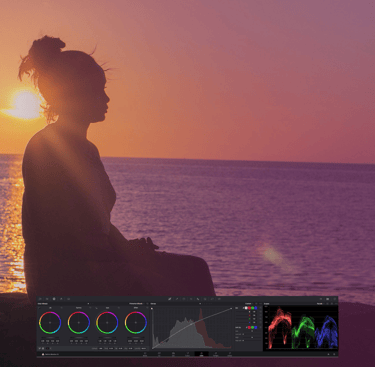Click the Home project manager icon

(328, 354)
